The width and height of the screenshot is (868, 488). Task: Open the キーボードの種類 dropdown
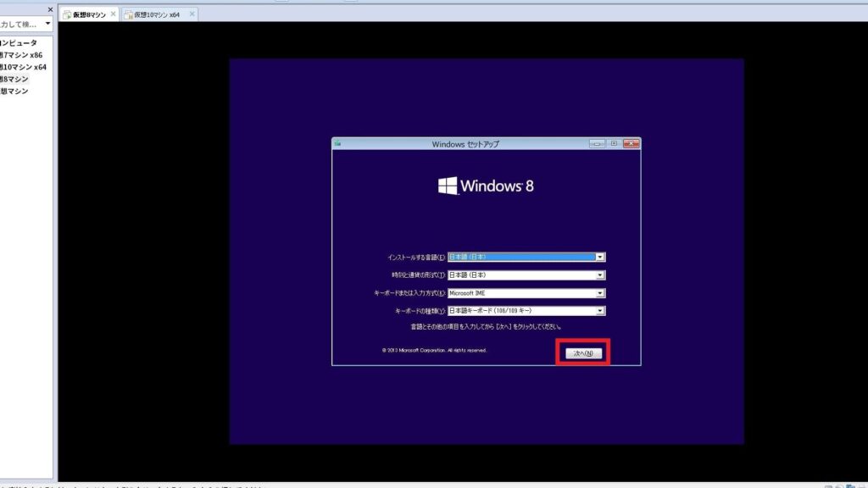(x=600, y=310)
